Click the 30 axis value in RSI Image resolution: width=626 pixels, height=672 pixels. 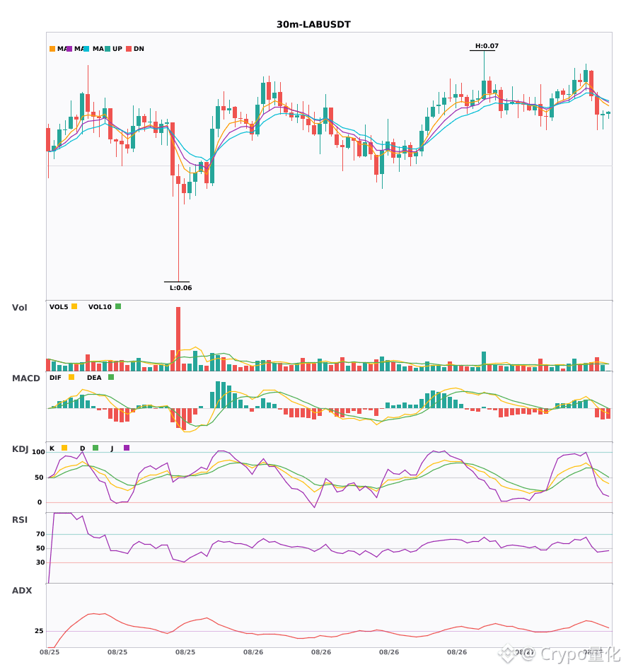tap(40, 562)
